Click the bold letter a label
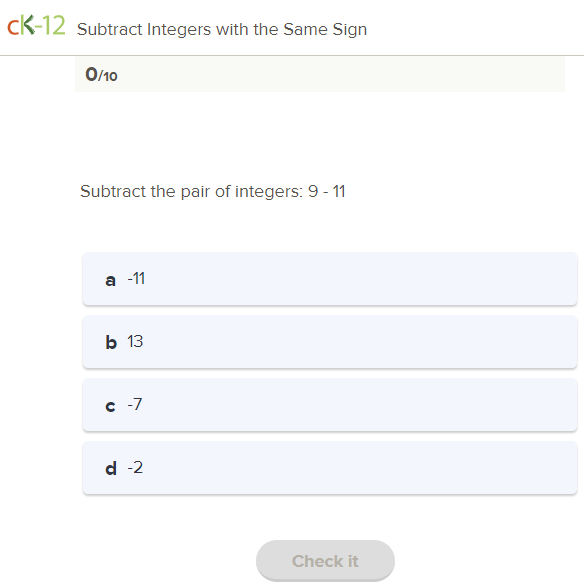 (110, 280)
